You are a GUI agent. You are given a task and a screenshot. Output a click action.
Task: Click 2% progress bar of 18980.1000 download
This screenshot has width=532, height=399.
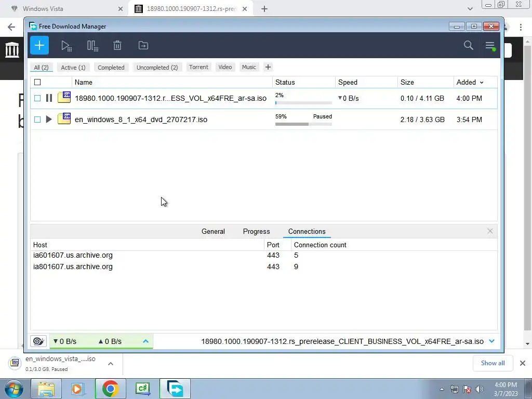click(x=303, y=103)
